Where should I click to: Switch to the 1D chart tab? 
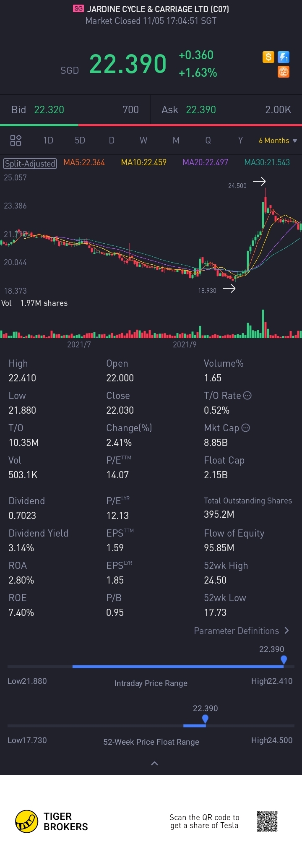coord(48,140)
